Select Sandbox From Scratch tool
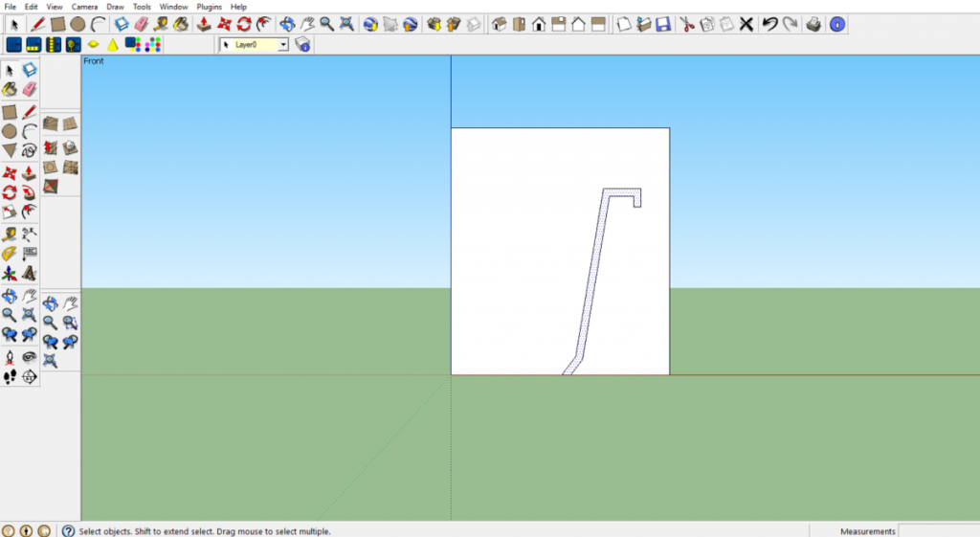Image resolution: width=980 pixels, height=537 pixels. coord(70,123)
